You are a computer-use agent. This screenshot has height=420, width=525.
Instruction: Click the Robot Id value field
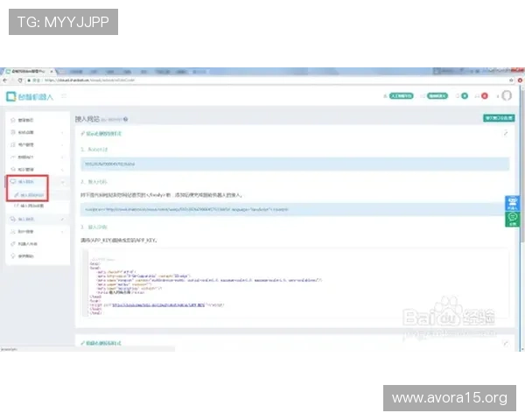[x=295, y=164]
